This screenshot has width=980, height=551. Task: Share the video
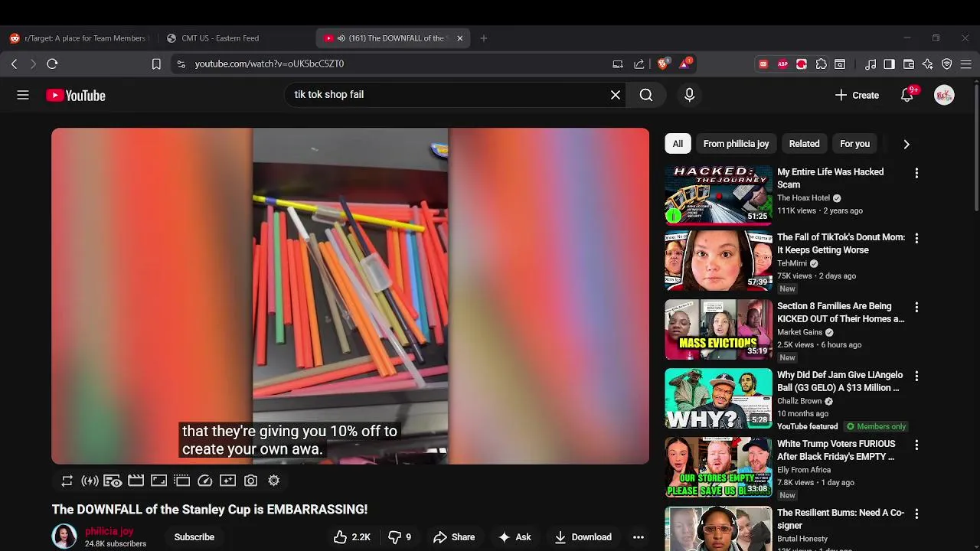pyautogui.click(x=454, y=537)
